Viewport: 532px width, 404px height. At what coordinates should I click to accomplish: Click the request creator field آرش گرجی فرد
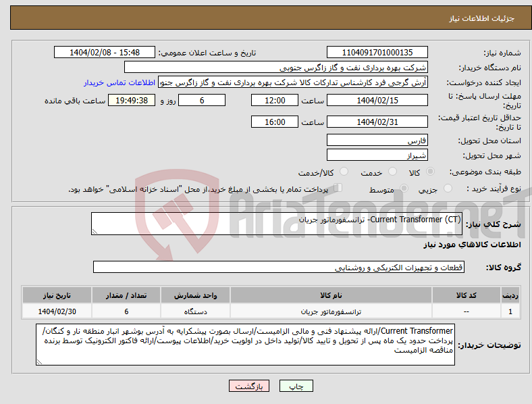293,82
